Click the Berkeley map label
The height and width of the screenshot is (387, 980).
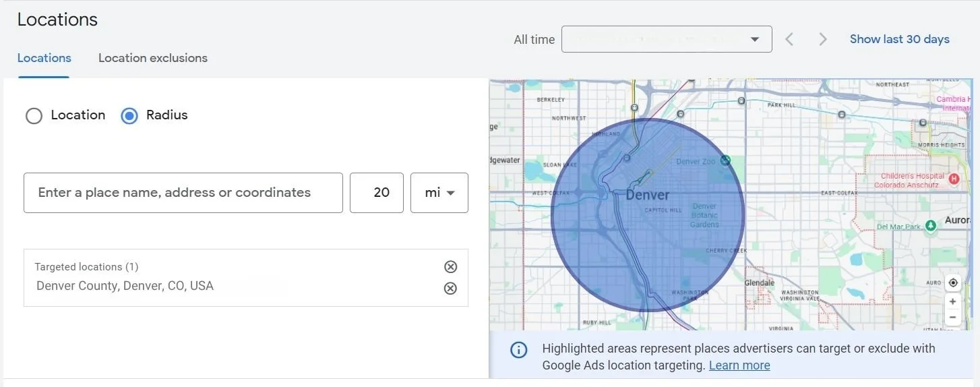tap(550, 100)
